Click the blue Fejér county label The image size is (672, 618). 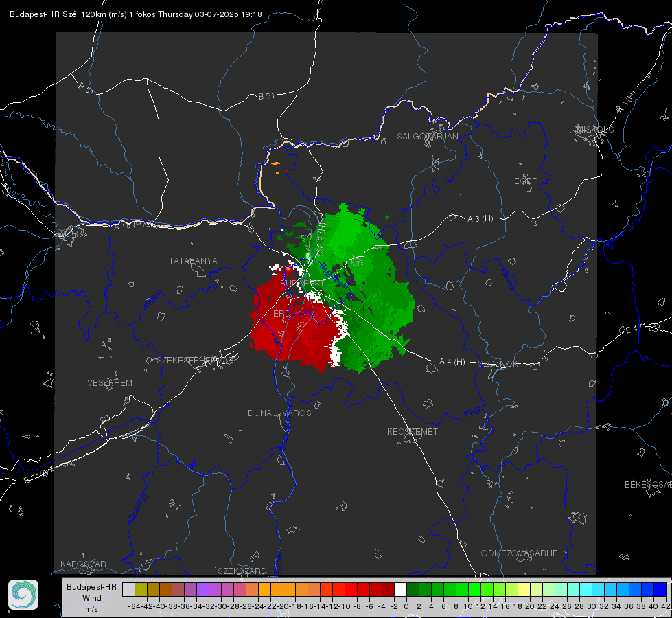point(153,300)
